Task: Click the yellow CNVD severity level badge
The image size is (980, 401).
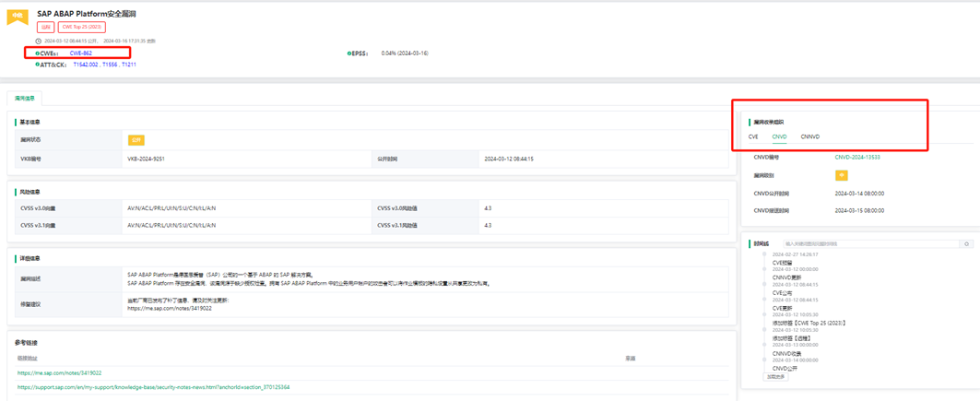Action: pos(841,175)
